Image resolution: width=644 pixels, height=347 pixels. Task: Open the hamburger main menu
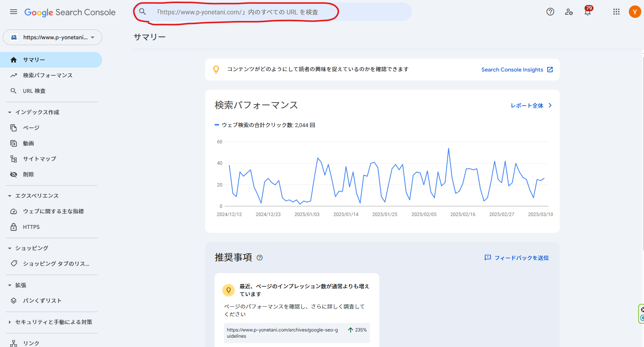(x=14, y=12)
